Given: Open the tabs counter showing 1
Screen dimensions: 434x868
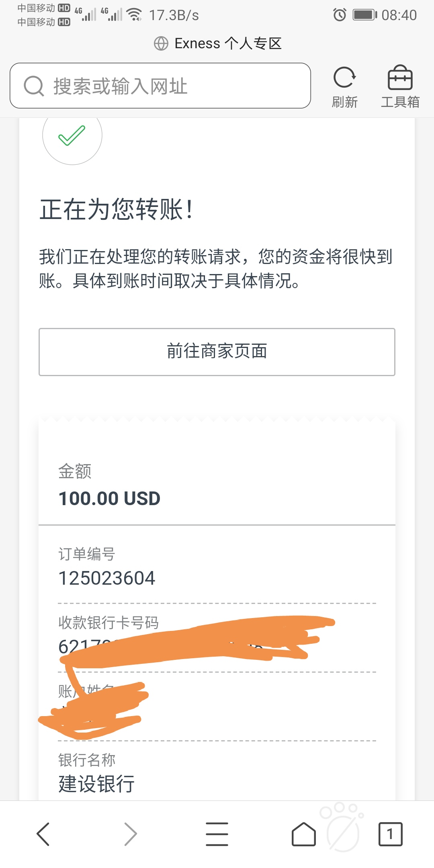Looking at the screenshot, I should [390, 834].
